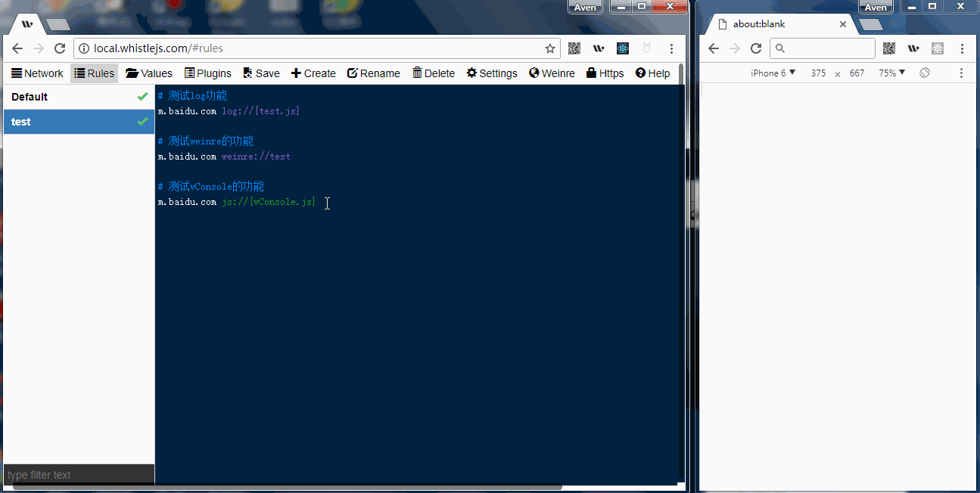The width and height of the screenshot is (980, 493).
Task: Select the test rules group
Action: click(79, 122)
